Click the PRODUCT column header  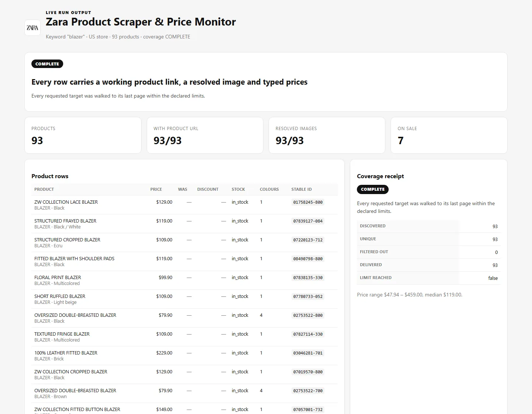point(44,189)
